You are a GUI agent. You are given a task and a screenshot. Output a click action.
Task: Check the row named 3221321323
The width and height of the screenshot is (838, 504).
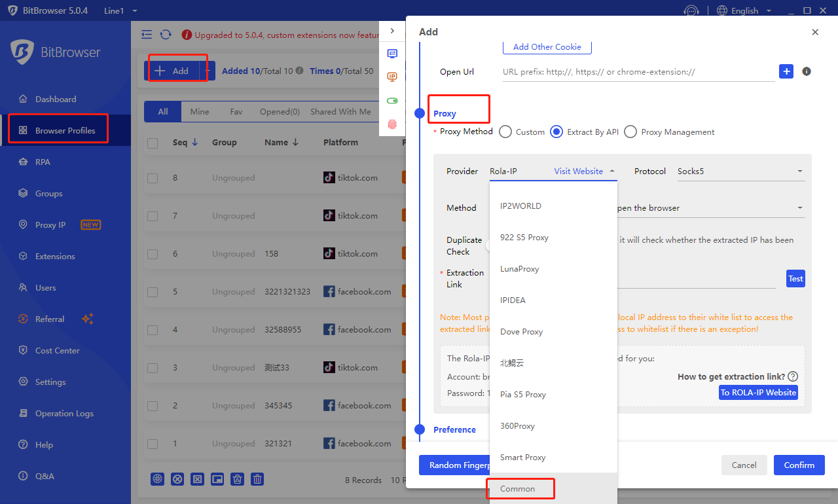(x=153, y=291)
